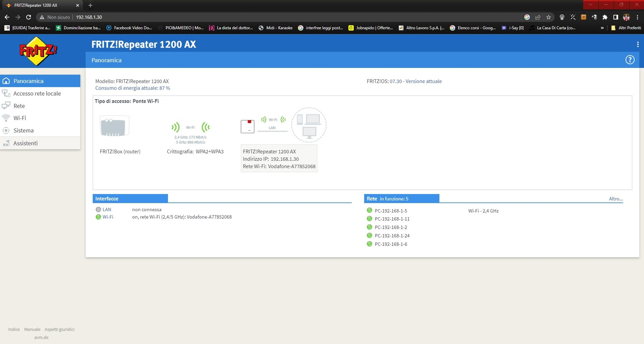This screenshot has height=344, width=644.
Task: Open Accesso rete locale menu
Action: 40,93
